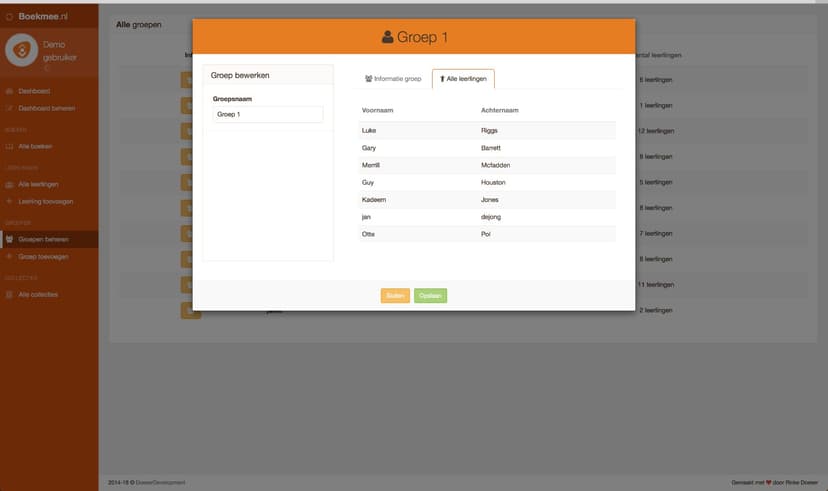Click the Voornaam column header

point(378,110)
